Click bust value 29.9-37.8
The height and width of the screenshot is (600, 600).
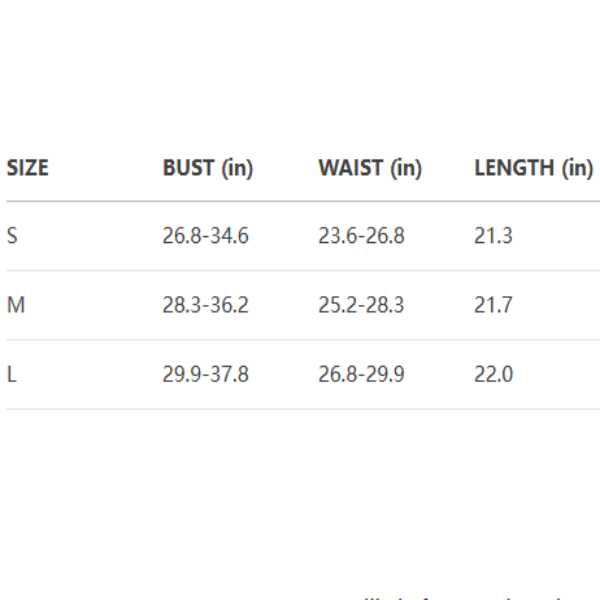tap(205, 375)
